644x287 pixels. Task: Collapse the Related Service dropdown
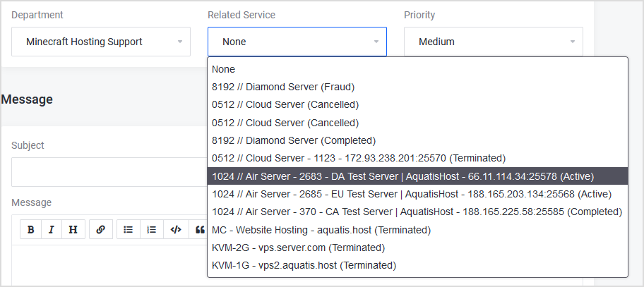297,42
